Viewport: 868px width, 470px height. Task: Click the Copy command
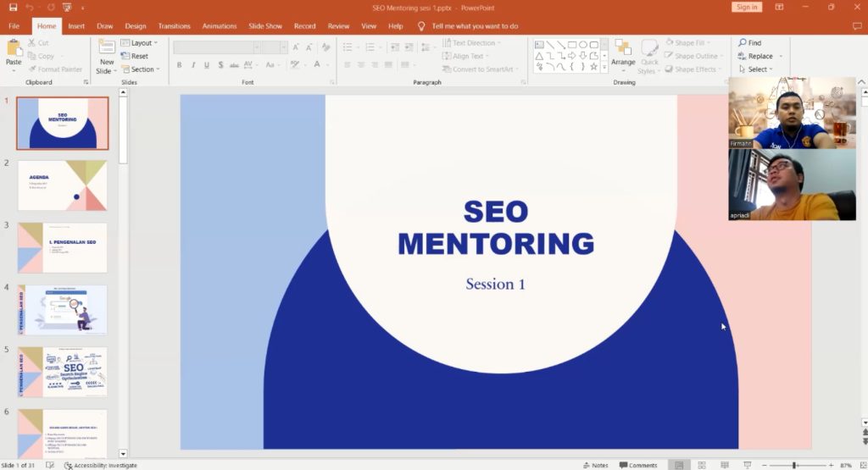[41, 56]
